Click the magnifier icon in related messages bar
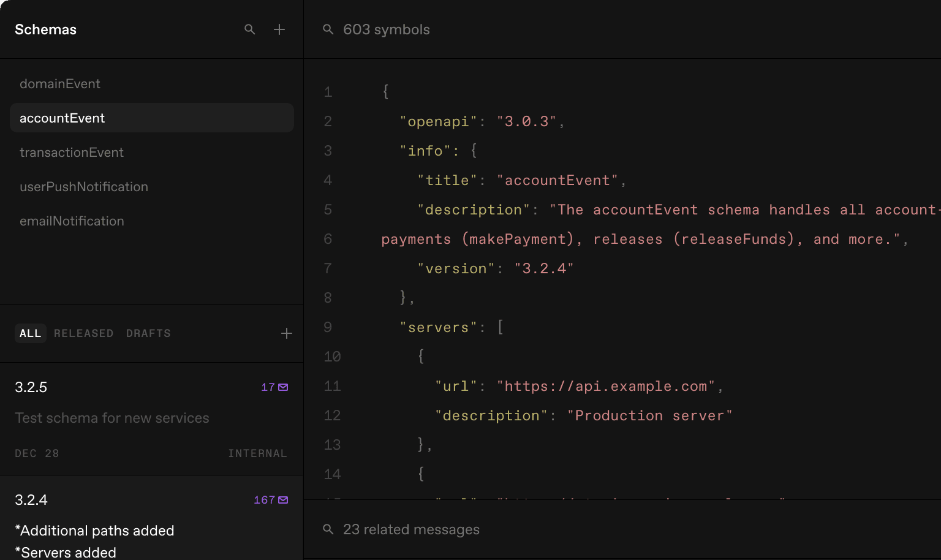941x560 pixels. pos(327,529)
